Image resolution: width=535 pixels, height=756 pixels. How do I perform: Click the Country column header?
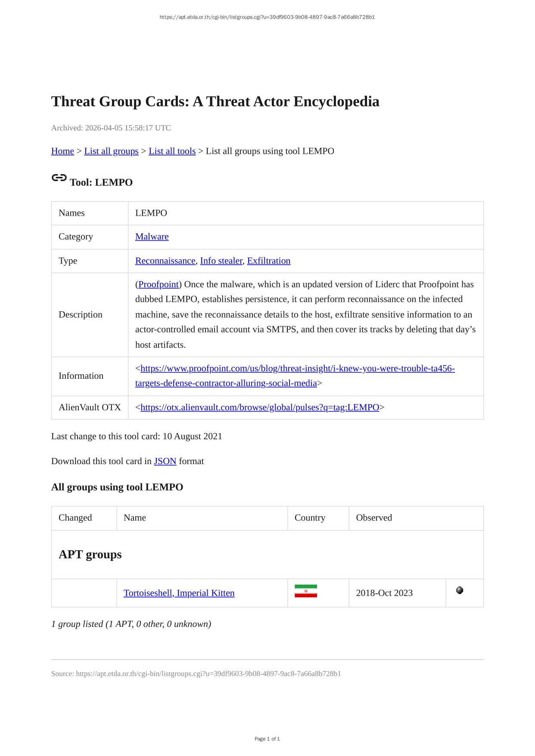310,518
